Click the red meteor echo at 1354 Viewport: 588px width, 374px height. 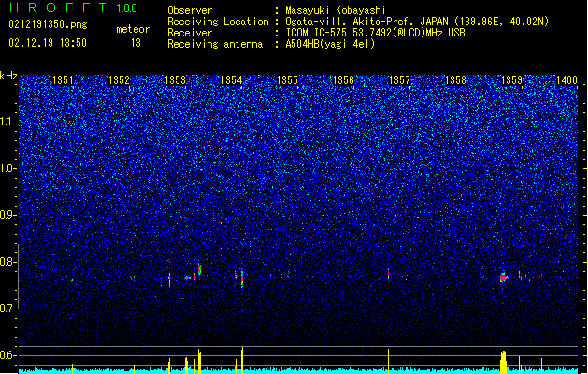tap(242, 279)
